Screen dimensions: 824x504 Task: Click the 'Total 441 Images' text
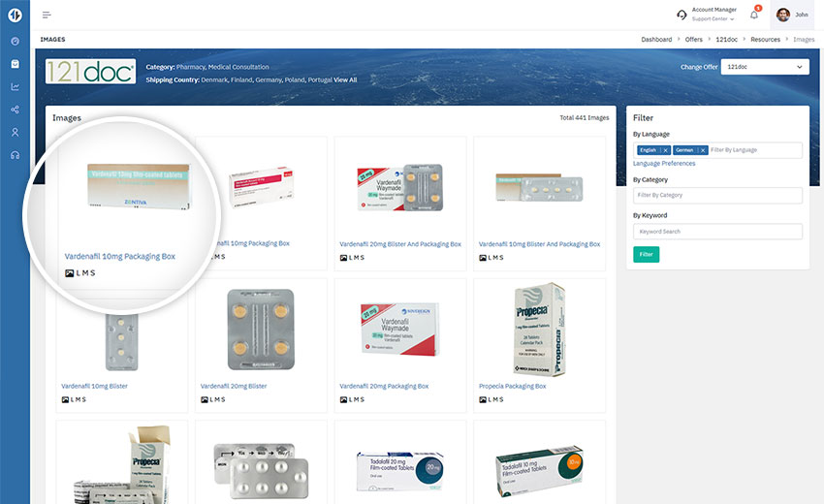click(584, 117)
